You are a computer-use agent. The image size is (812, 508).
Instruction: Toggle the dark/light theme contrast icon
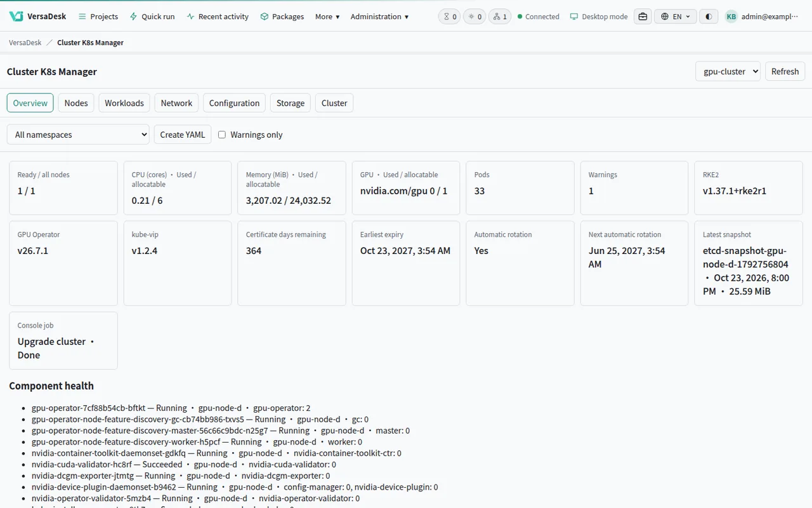pyautogui.click(x=709, y=17)
